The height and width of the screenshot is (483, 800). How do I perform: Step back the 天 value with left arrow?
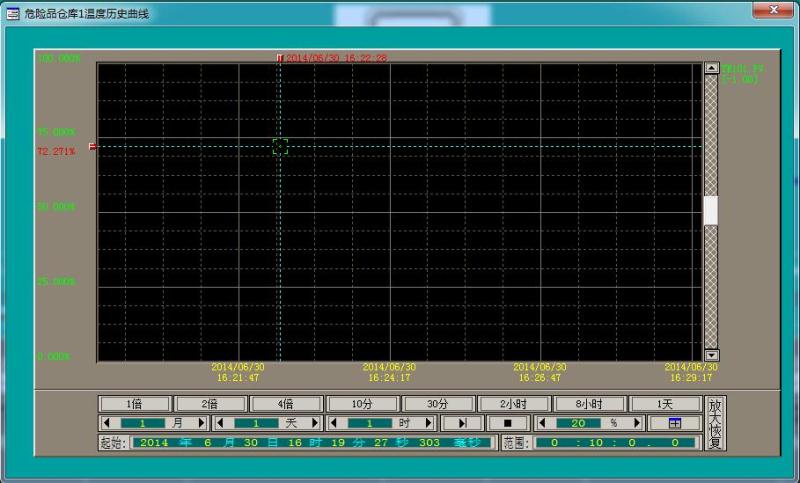point(220,423)
